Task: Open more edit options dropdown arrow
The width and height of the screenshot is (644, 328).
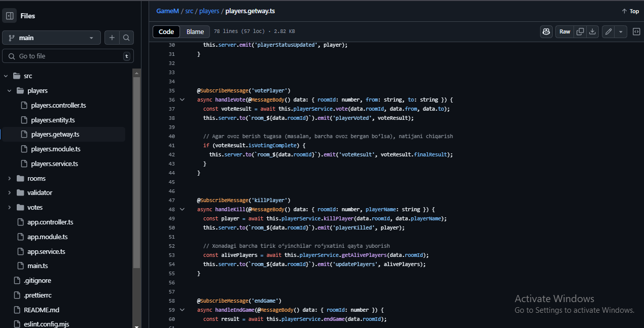Action: 621,31
